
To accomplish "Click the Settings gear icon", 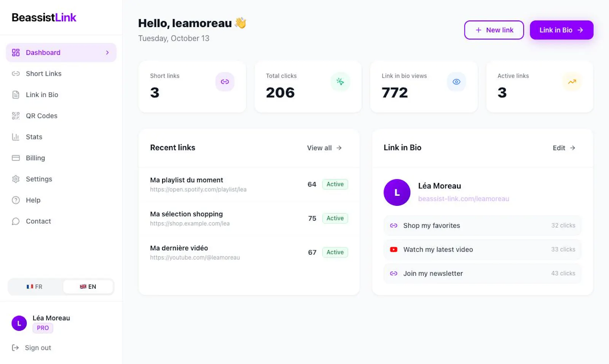I will 16,179.
